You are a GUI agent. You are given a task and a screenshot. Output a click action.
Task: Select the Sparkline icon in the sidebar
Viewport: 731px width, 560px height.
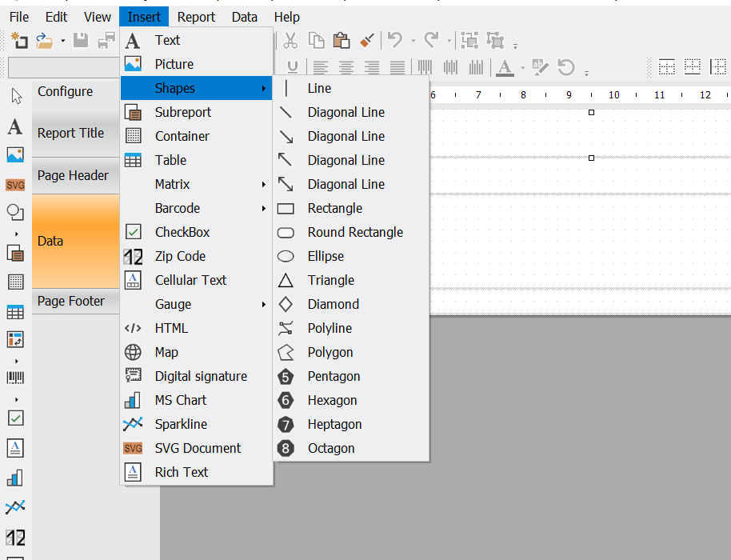tap(16, 506)
